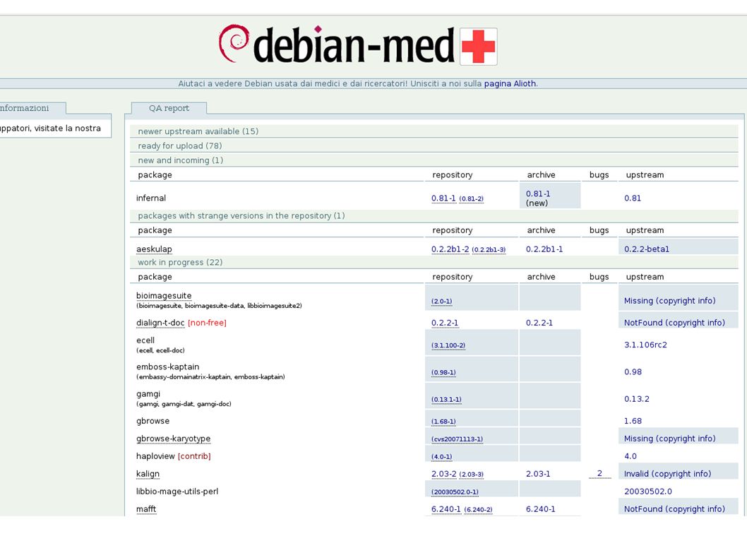Open bioimagesuite Missing (copyright info) link
The width and height of the screenshot is (747, 560).
(670, 301)
